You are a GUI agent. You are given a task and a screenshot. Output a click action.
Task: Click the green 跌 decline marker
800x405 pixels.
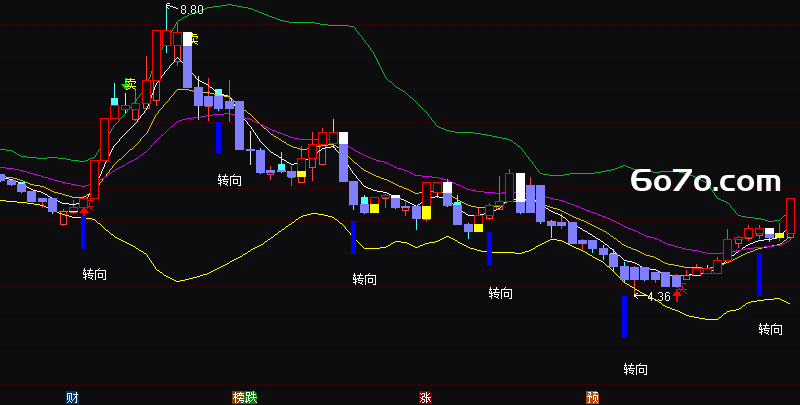[251, 397]
